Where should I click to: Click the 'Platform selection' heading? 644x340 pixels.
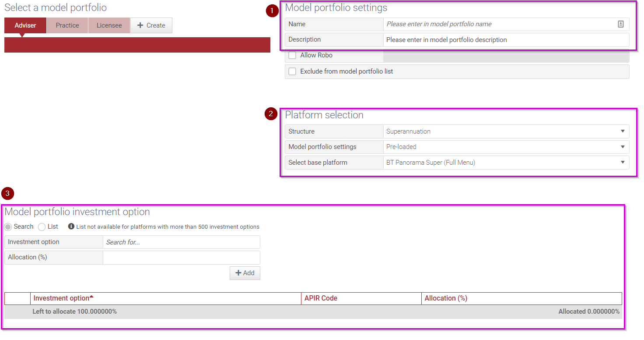point(324,115)
